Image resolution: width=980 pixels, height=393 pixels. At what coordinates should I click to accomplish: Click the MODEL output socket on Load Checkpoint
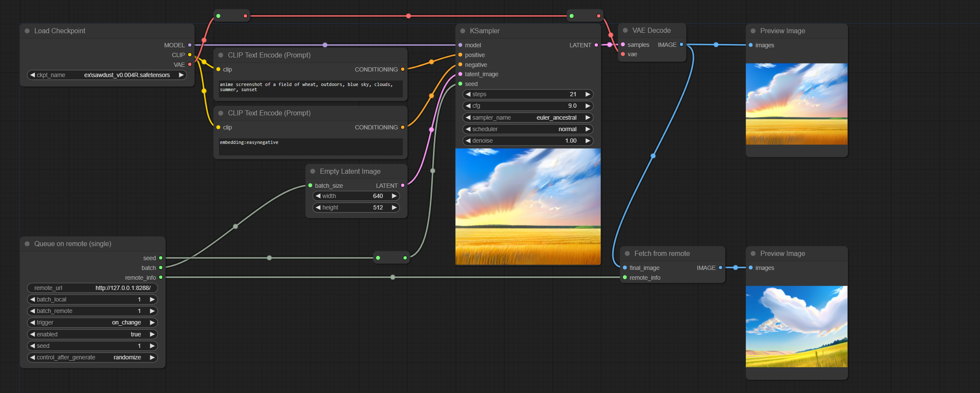(x=190, y=45)
